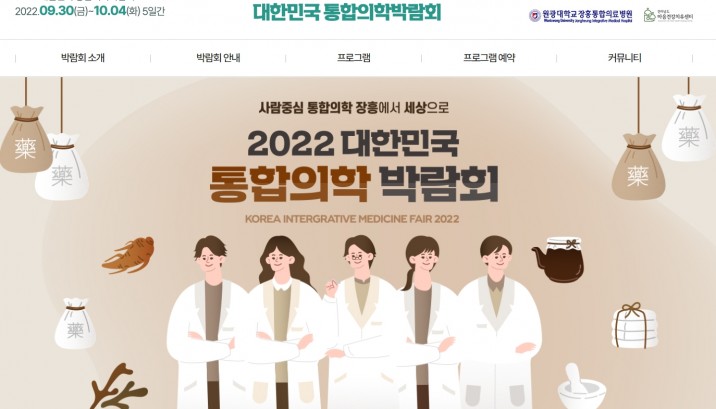The width and height of the screenshot is (716, 409).
Task: Click the 원광대학교 장흥통합의료병원 logo
Action: [581, 16]
